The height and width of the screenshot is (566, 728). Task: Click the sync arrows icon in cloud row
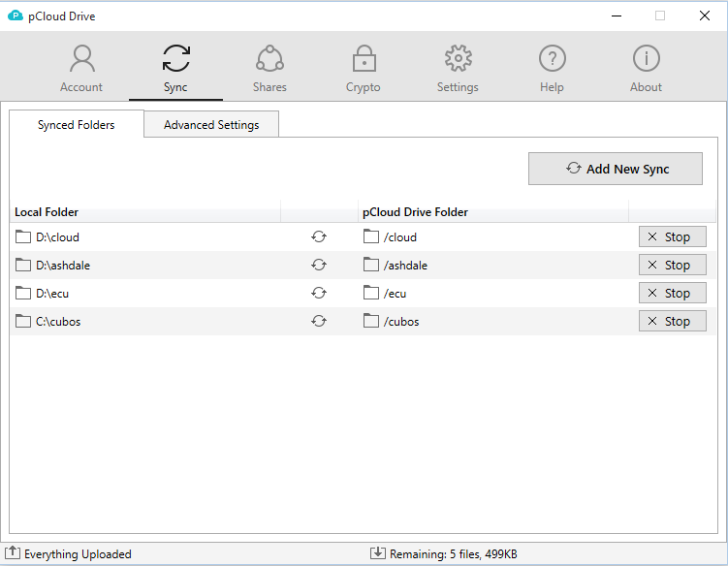[x=319, y=236]
